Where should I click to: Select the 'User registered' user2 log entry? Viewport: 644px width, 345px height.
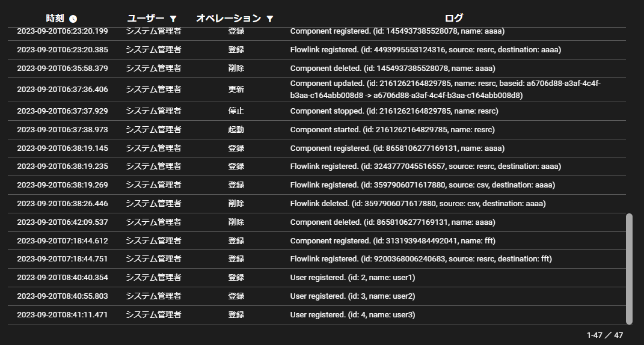pos(352,296)
